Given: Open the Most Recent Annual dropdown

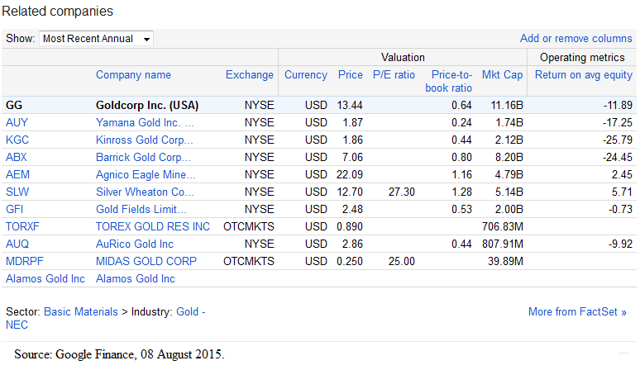Looking at the screenshot, I should click(x=96, y=38).
